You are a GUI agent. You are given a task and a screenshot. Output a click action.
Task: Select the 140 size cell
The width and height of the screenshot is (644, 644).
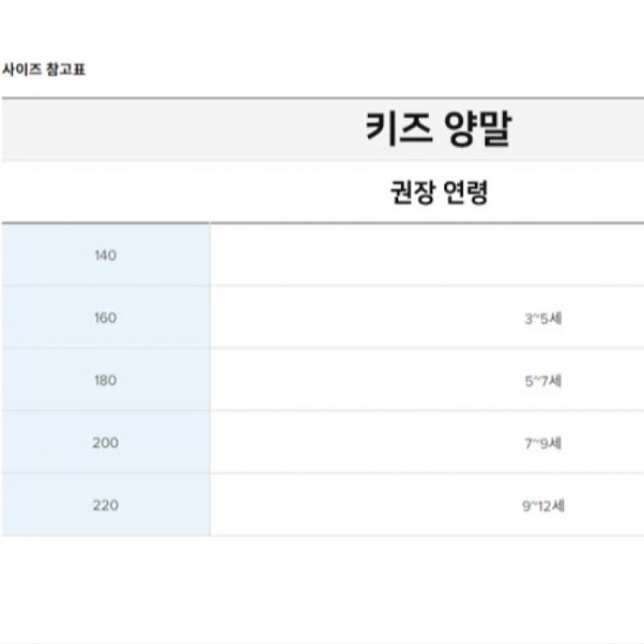105,255
